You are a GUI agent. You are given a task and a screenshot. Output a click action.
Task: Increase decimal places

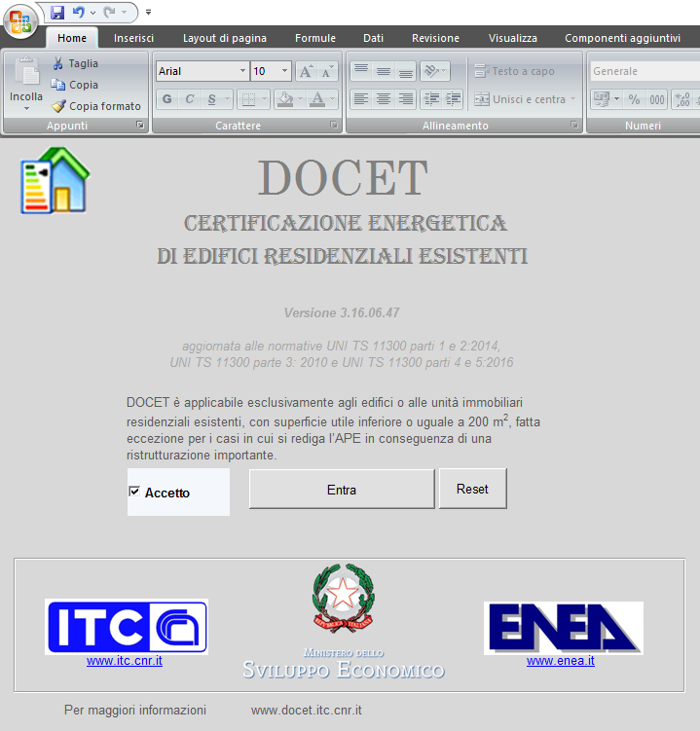point(682,99)
